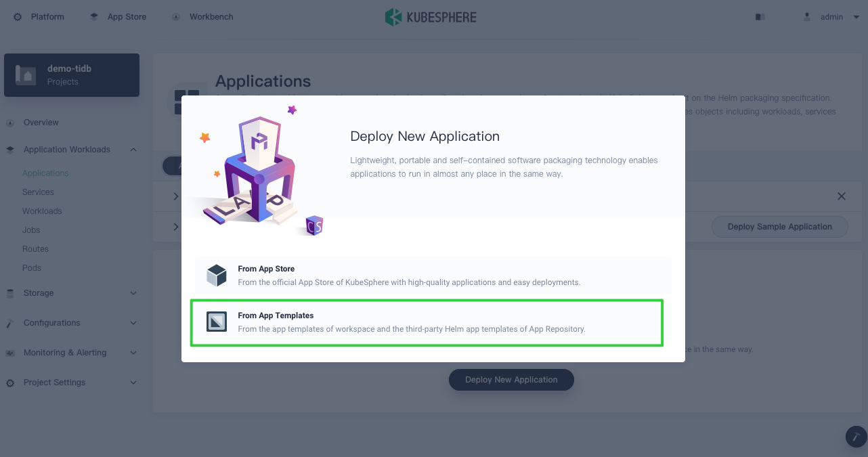Click the Configurations wrench icon
Image resolution: width=868 pixels, height=457 pixels.
point(9,322)
